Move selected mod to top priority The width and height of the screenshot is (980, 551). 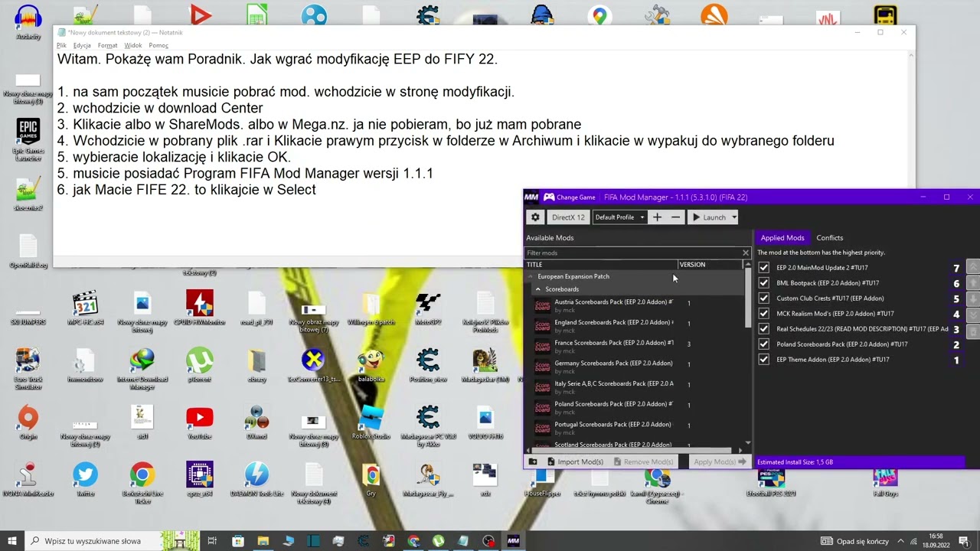973,266
